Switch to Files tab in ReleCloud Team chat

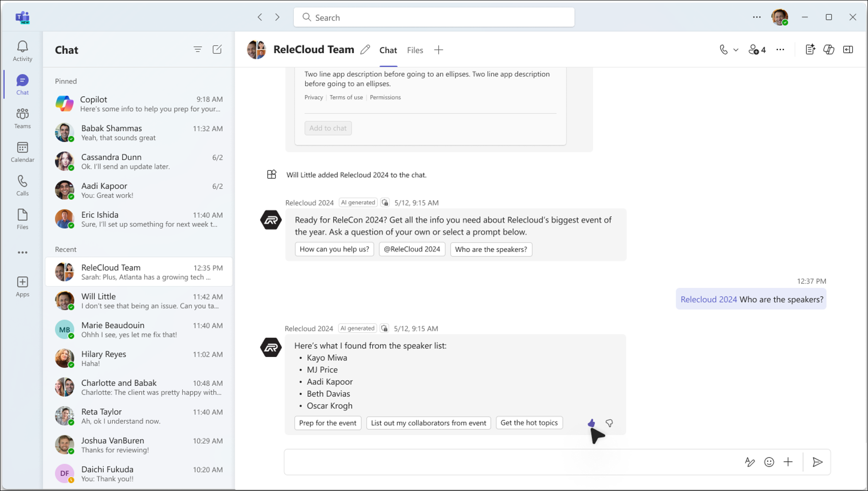[x=415, y=50]
